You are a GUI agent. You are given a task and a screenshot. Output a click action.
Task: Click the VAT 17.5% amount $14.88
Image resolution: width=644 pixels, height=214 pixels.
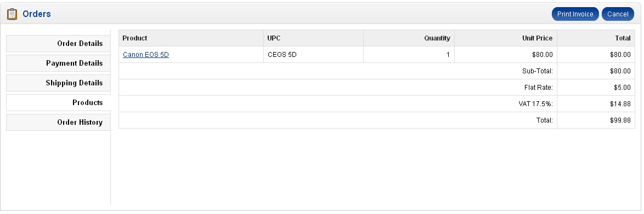[620, 104]
